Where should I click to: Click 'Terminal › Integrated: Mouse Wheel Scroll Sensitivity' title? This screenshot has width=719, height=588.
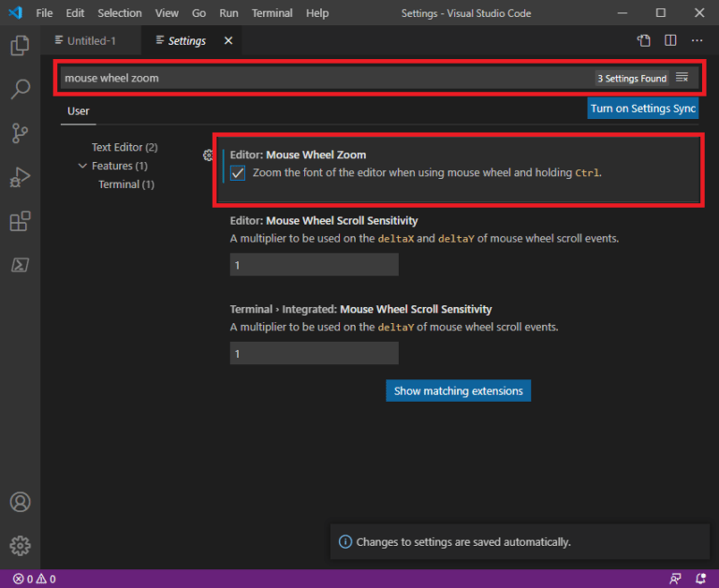pyautogui.click(x=360, y=309)
